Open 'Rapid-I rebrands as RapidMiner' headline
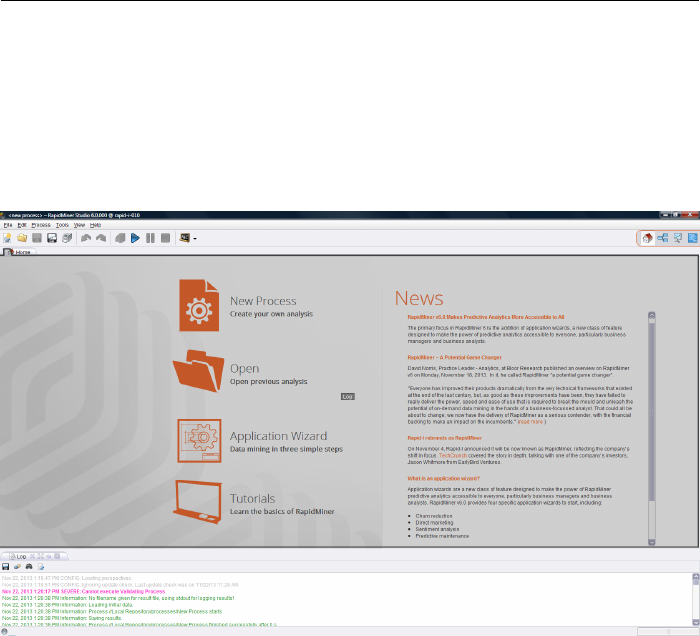This screenshot has width=700, height=636. (444, 438)
